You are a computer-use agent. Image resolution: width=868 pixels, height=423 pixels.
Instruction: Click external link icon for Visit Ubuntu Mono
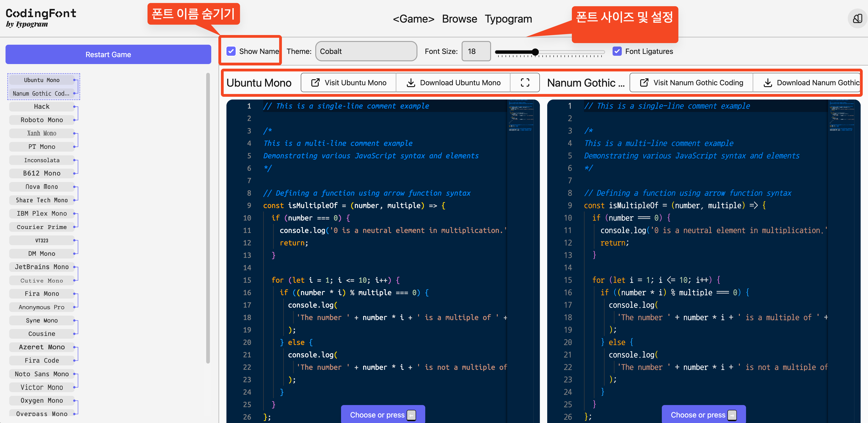pos(315,83)
